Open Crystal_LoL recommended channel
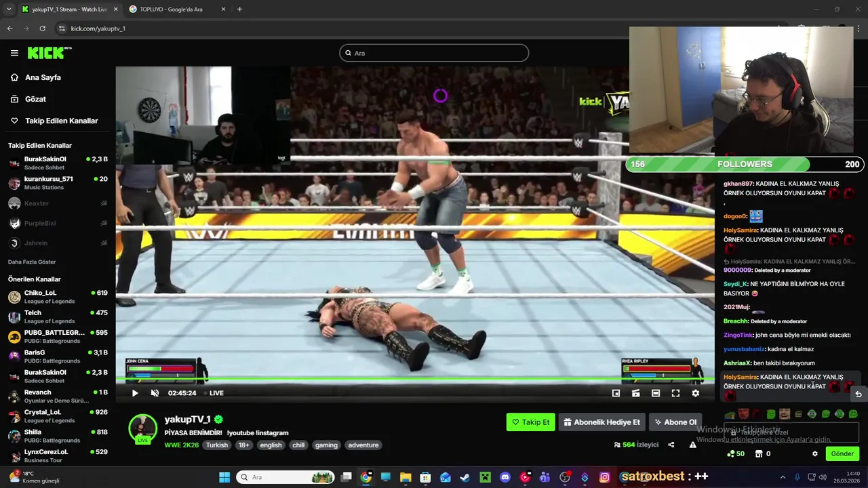Screen dimensions: 868x488 58,416
